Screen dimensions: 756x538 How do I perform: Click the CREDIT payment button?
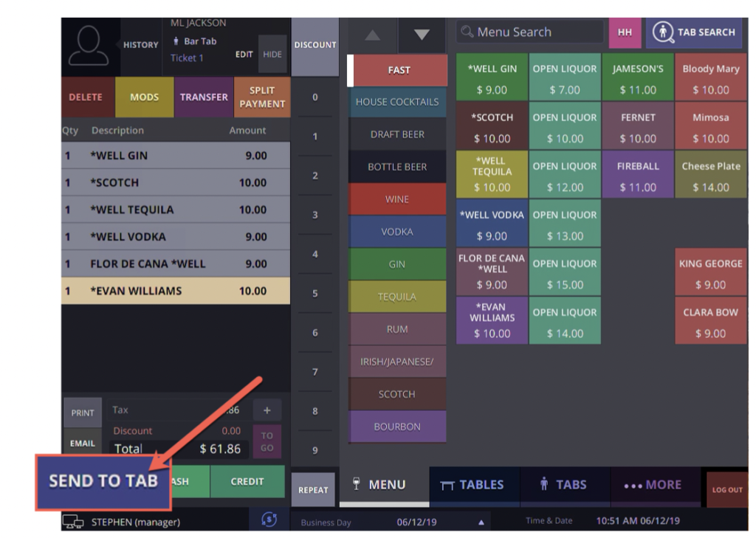click(247, 481)
